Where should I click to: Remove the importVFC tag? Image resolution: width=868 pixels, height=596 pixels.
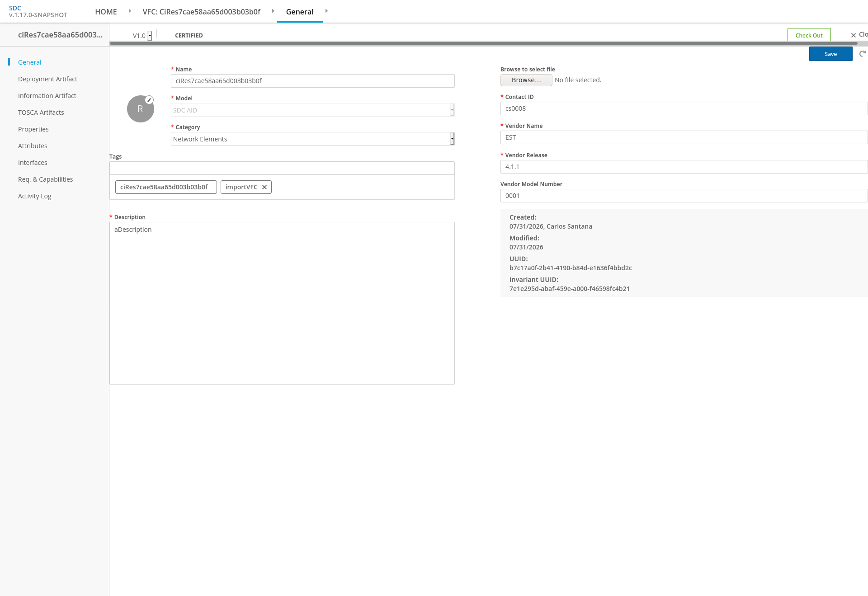[264, 187]
